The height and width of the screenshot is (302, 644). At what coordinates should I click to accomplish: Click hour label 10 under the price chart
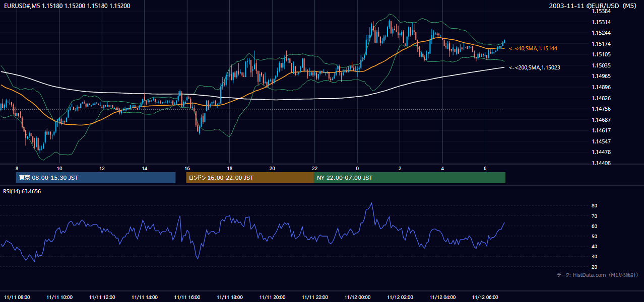59,168
